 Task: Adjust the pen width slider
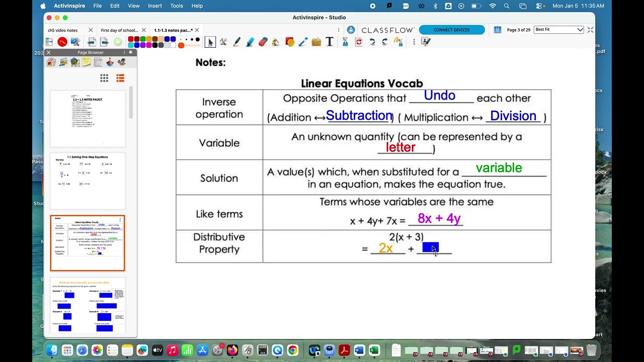point(189,45)
